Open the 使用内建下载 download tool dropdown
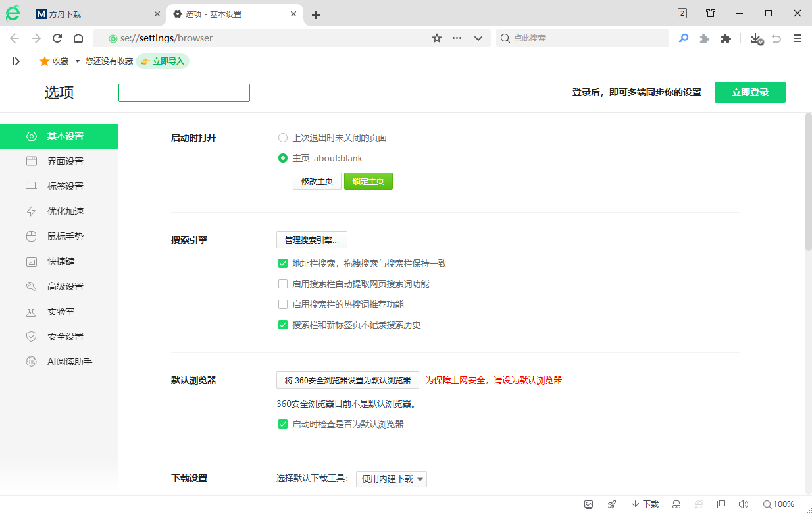Image resolution: width=812 pixels, height=513 pixels. point(392,479)
